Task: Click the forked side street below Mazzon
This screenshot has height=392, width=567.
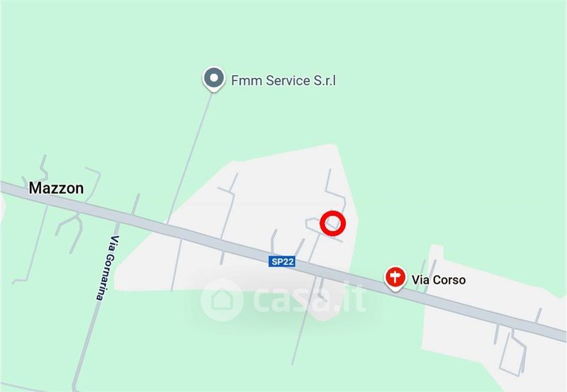Action: pyautogui.click(x=71, y=231)
